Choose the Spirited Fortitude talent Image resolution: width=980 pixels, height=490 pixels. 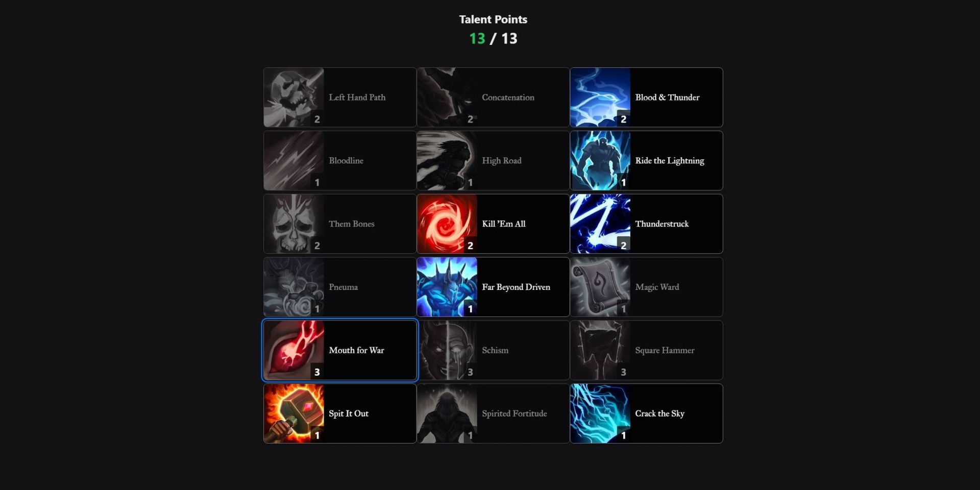(493, 414)
